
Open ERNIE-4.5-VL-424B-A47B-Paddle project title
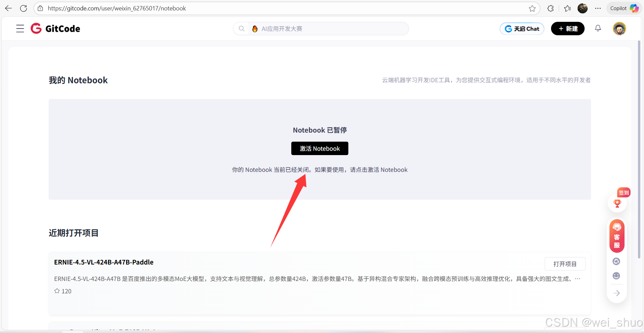[104, 262]
